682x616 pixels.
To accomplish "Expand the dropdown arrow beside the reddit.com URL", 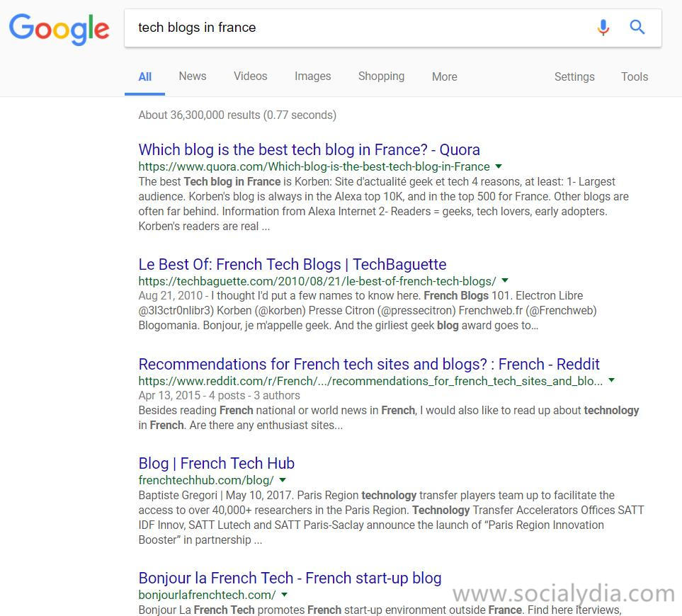I will tap(612, 380).
